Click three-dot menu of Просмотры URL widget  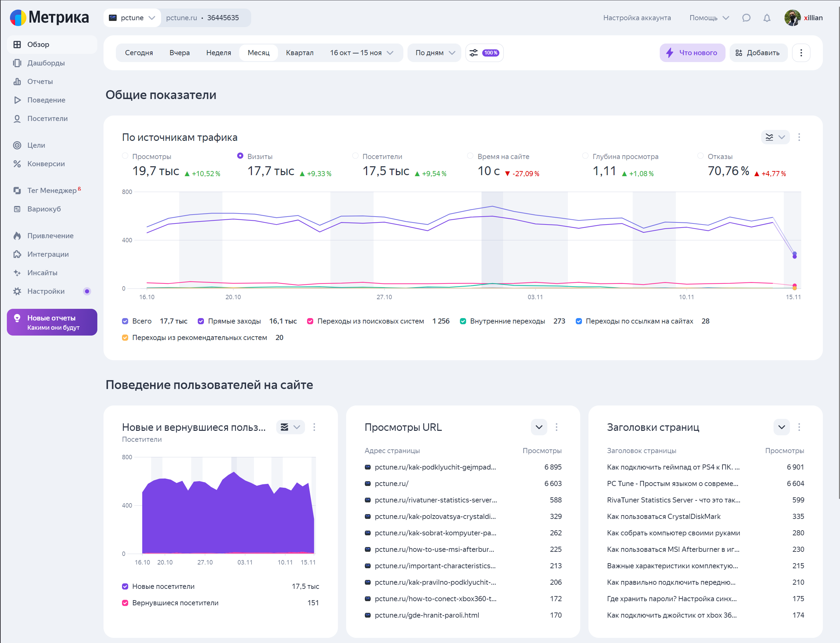coord(557,427)
